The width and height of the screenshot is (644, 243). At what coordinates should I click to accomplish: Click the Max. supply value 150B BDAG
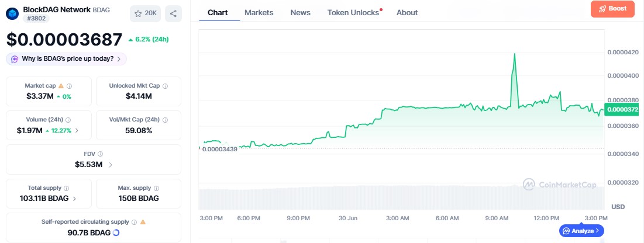click(139, 199)
